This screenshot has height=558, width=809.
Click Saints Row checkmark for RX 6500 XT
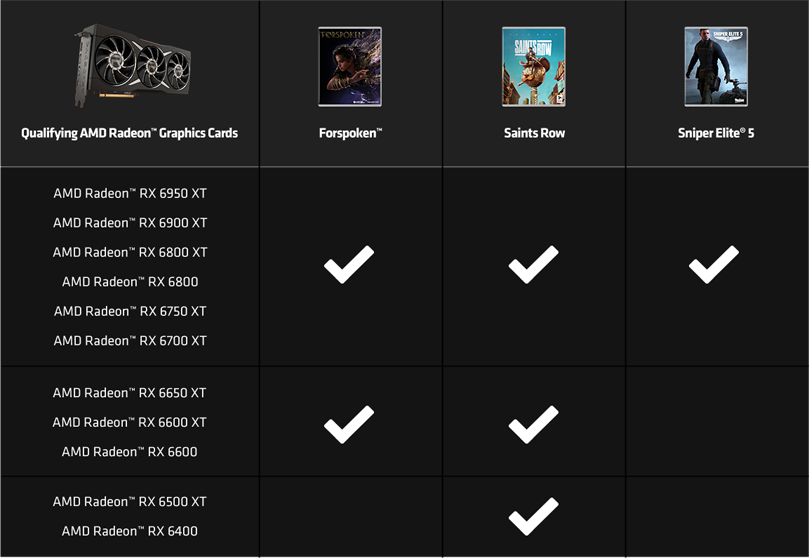[x=533, y=516]
